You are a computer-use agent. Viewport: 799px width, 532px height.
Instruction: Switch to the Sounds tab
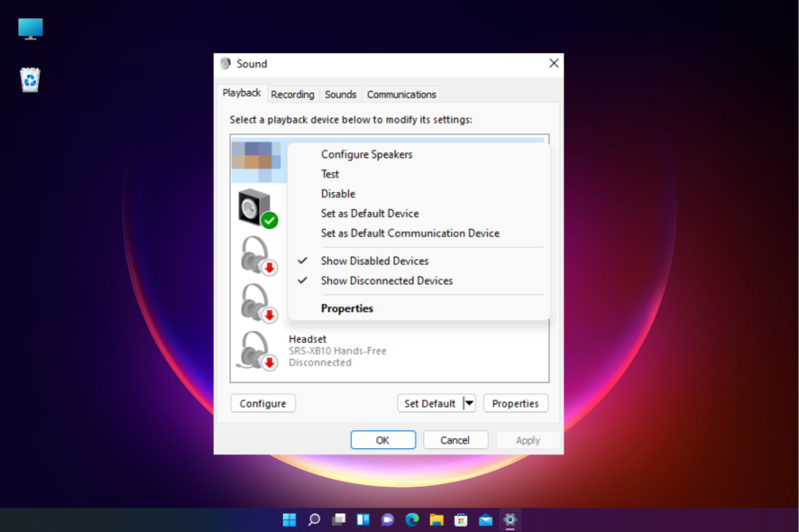point(340,95)
